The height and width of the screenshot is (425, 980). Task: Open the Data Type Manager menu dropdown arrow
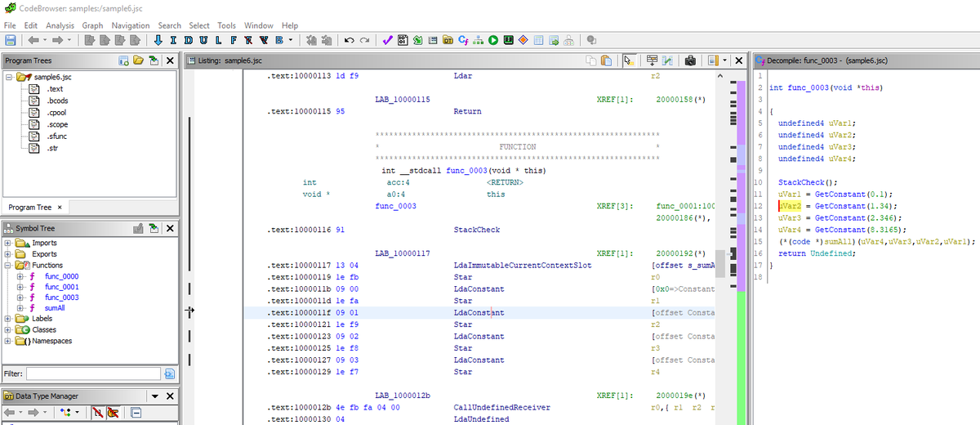[x=155, y=396]
